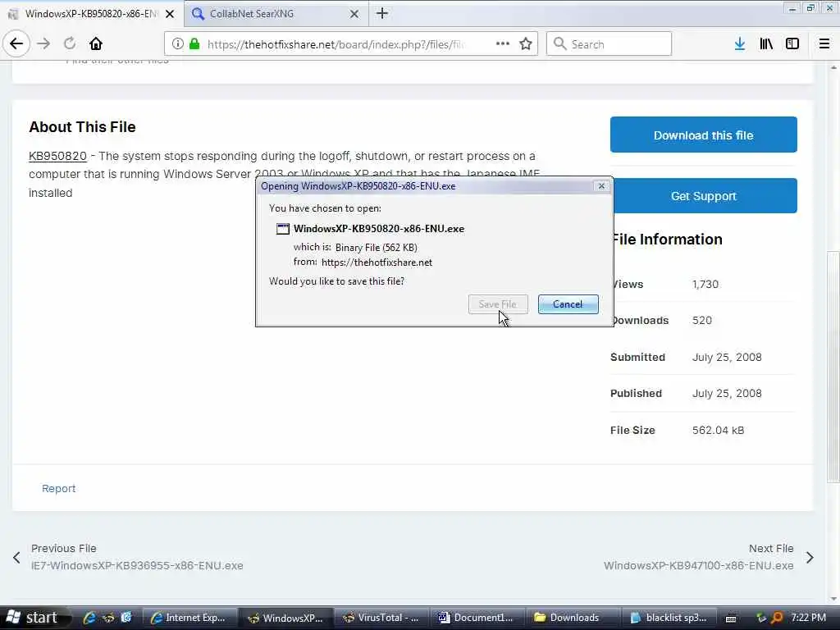Open the Downloads folder taskbar item
The image size is (840, 630).
click(571, 618)
